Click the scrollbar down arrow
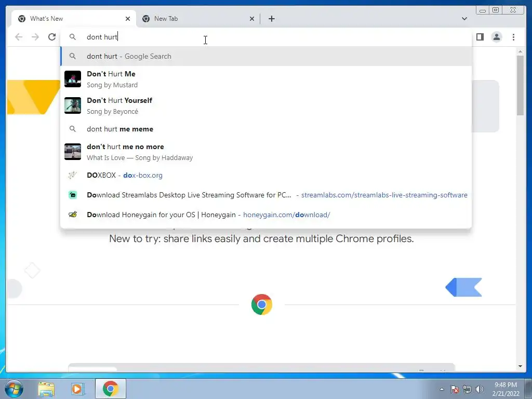 pos(520,366)
